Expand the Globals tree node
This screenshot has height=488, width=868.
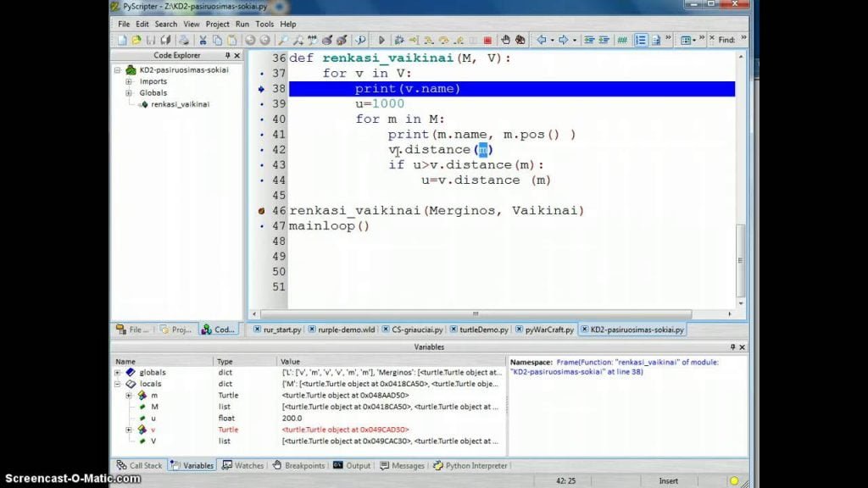pos(129,93)
